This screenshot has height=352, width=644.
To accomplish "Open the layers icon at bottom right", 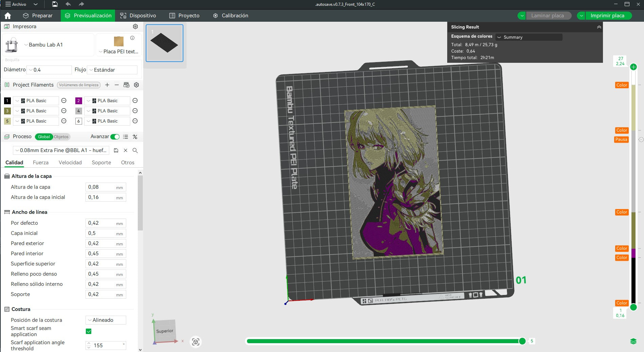I will point(633,341).
